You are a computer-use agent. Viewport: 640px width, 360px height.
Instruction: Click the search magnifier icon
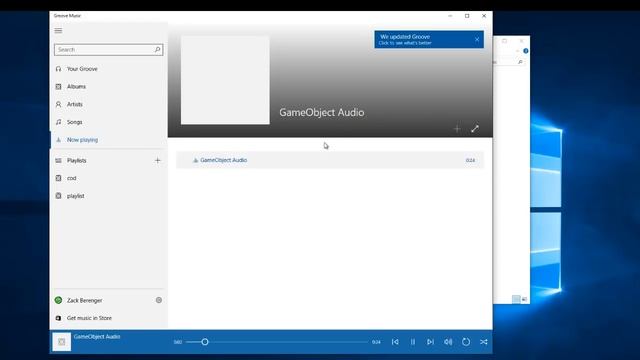coord(158,50)
